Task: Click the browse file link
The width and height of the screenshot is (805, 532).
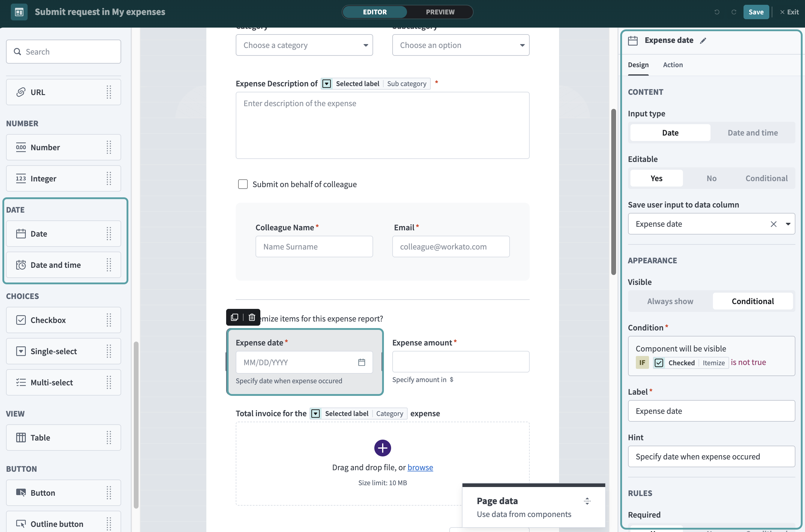Action: click(420, 467)
